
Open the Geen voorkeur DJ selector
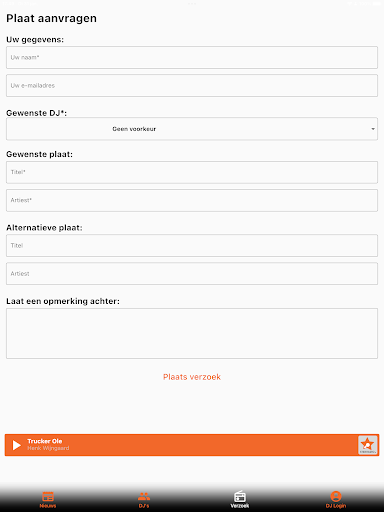(x=192, y=129)
